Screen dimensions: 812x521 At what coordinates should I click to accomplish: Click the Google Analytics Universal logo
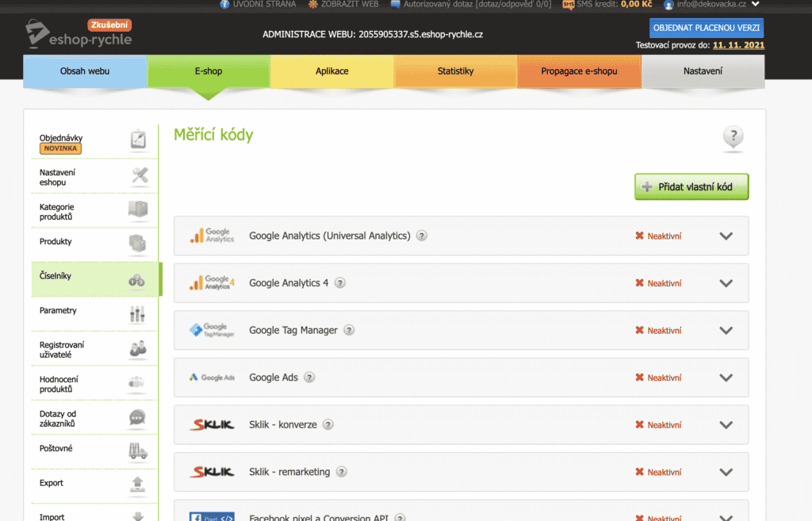[x=212, y=236]
